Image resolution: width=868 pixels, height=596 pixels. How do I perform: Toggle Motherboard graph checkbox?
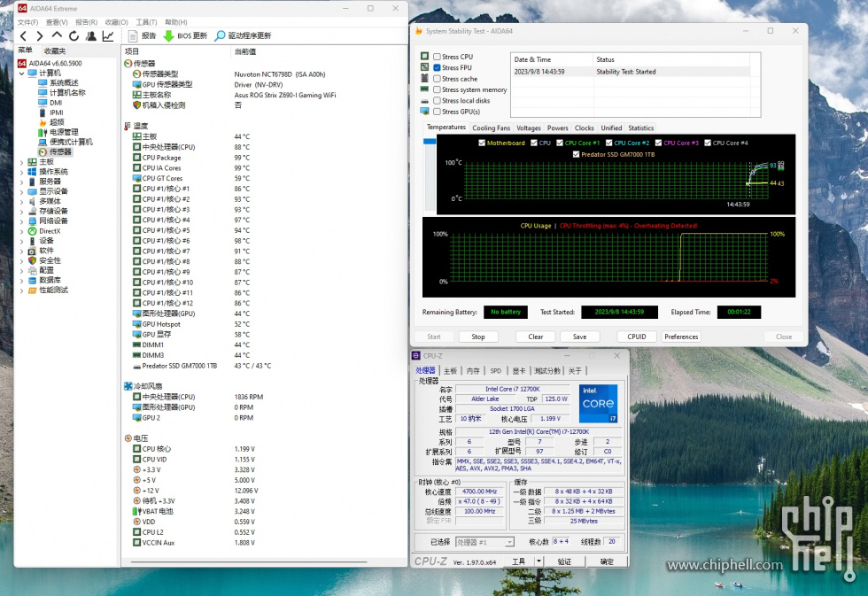coord(482,143)
